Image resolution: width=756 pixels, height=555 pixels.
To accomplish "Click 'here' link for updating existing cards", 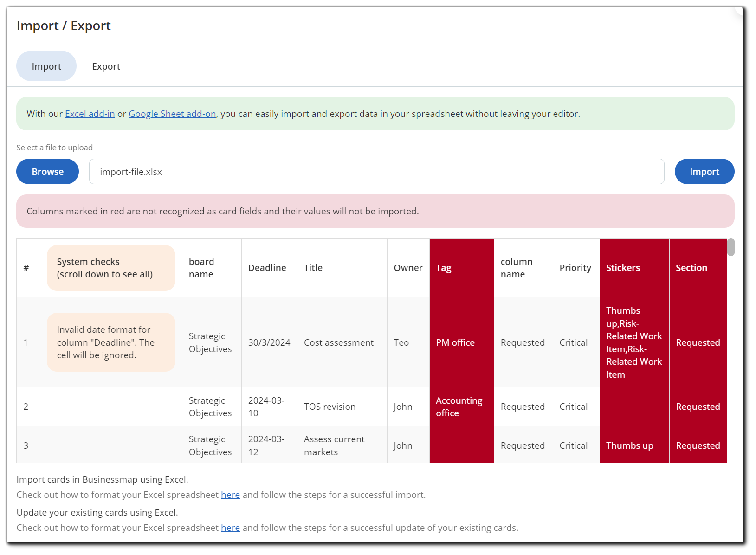I will [x=230, y=528].
